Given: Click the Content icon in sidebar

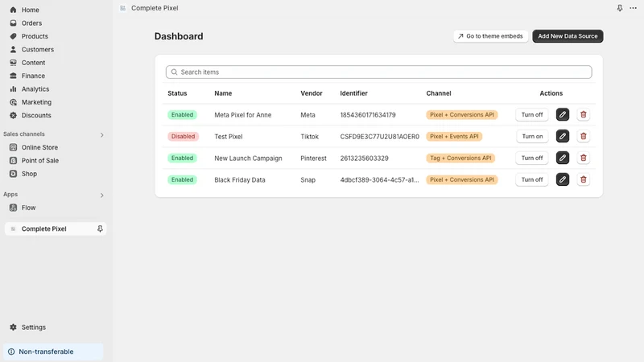Looking at the screenshot, I should pos(13,63).
